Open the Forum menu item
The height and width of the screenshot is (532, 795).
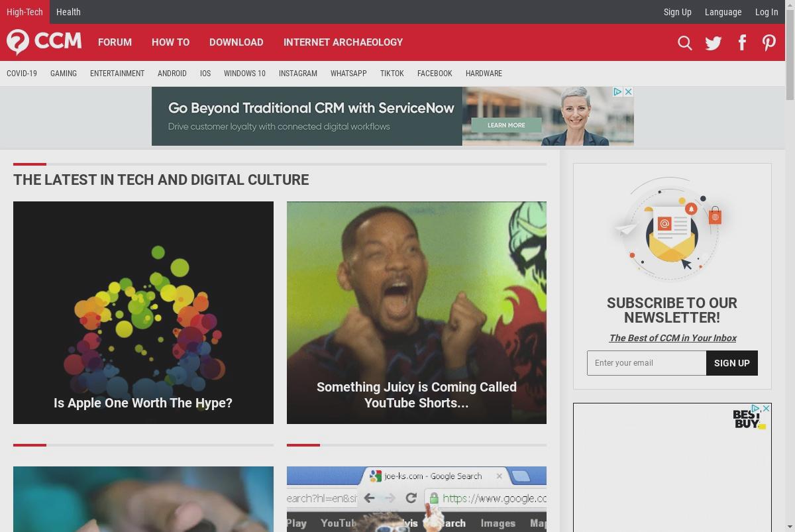point(115,42)
